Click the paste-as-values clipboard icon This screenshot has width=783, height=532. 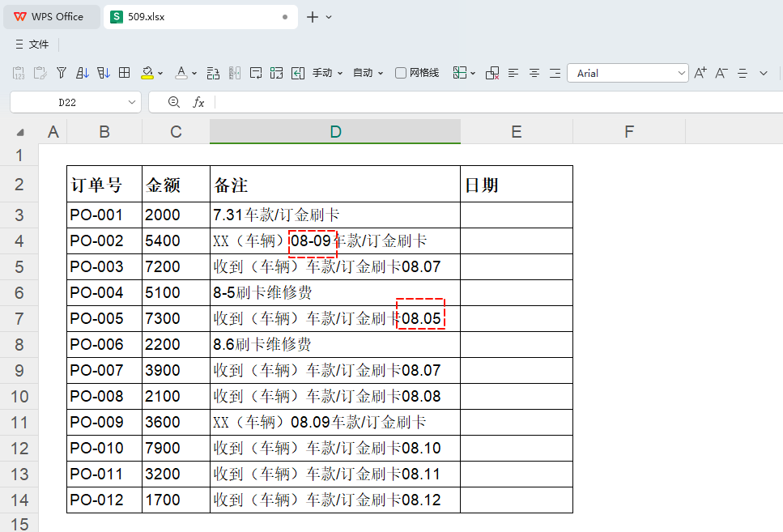pyautogui.click(x=19, y=73)
